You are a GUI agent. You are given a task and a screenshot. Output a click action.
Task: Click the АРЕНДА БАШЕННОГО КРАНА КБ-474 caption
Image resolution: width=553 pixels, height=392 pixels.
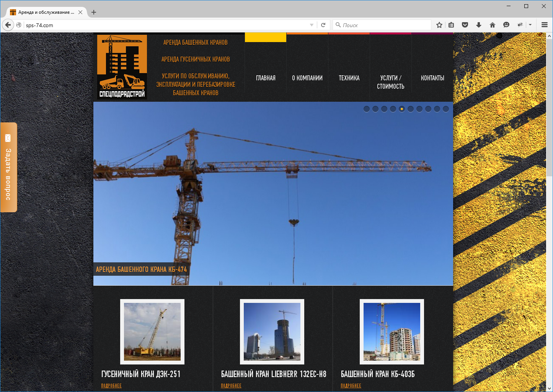[141, 270]
